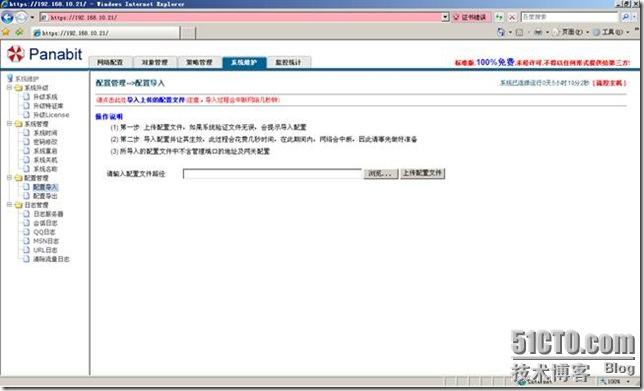Click the red bracketed link beside system uptime

click(610, 83)
